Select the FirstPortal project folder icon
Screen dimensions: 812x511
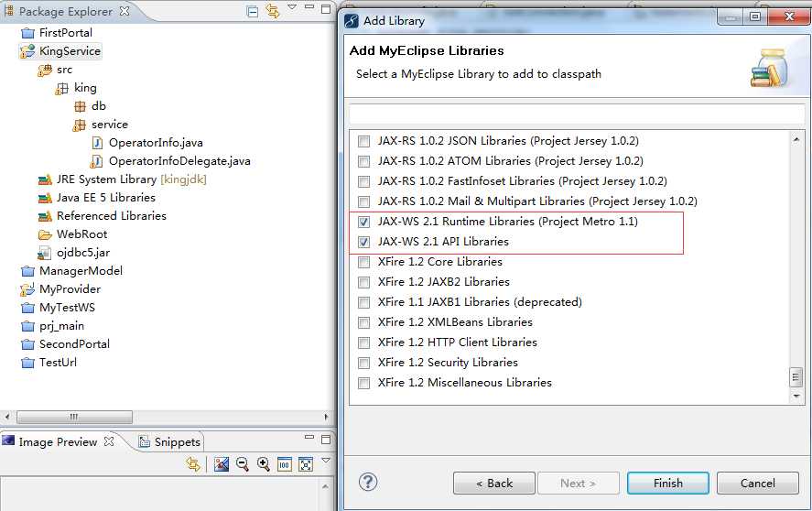(x=28, y=33)
